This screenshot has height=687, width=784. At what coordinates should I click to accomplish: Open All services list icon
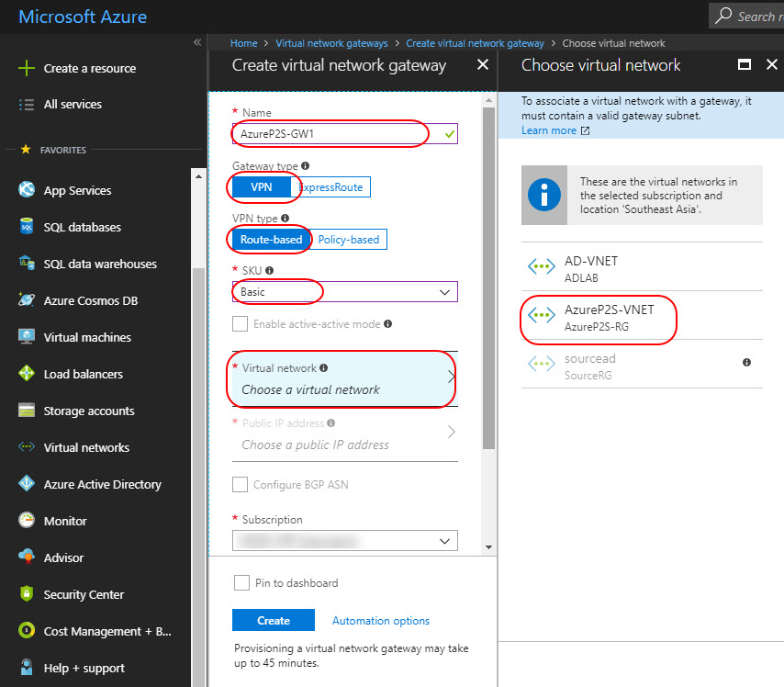(x=27, y=104)
